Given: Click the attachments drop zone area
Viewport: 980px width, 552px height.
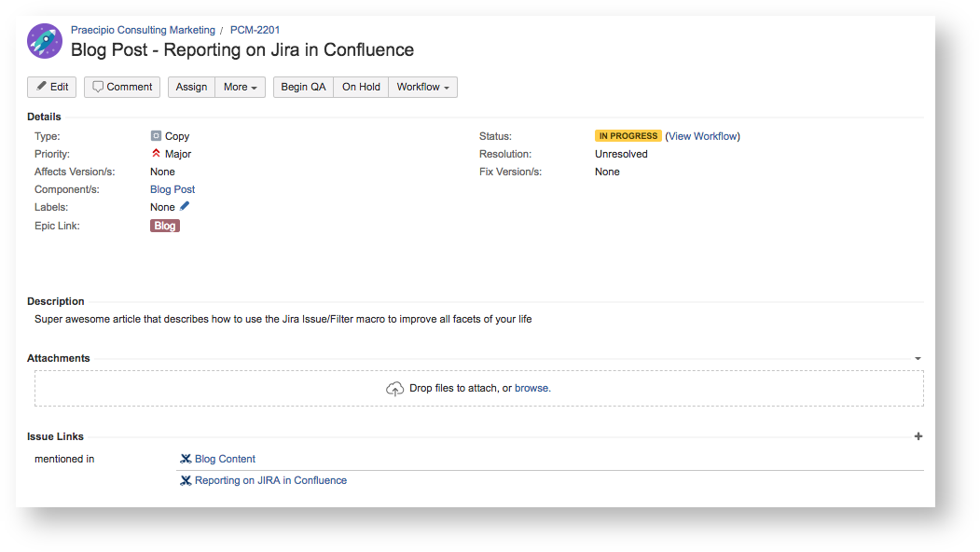Looking at the screenshot, I should click(478, 388).
